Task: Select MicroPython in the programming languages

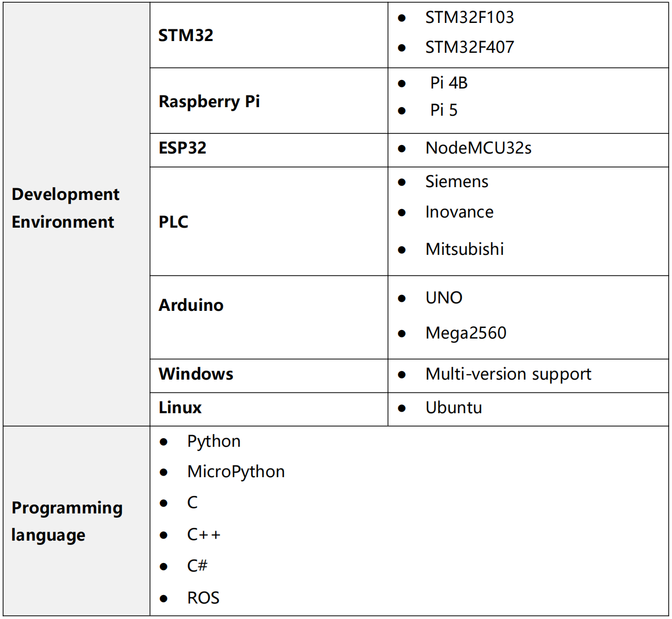Action: tap(236, 472)
